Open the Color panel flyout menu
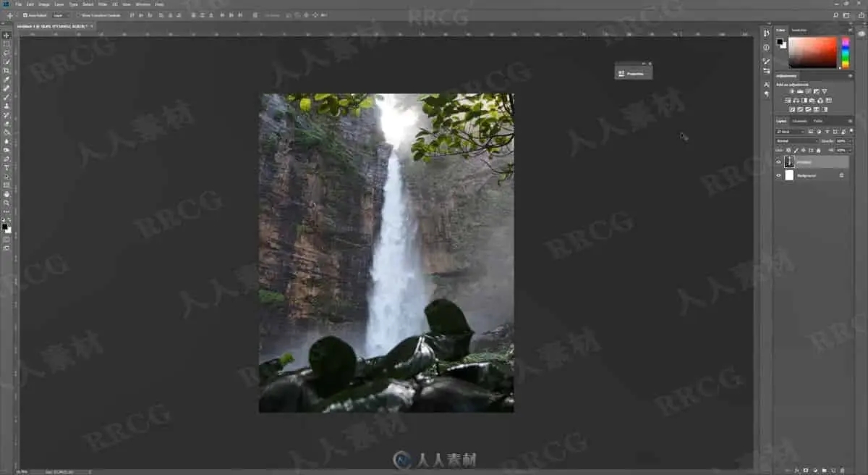Image resolution: width=868 pixels, height=475 pixels. click(x=850, y=30)
